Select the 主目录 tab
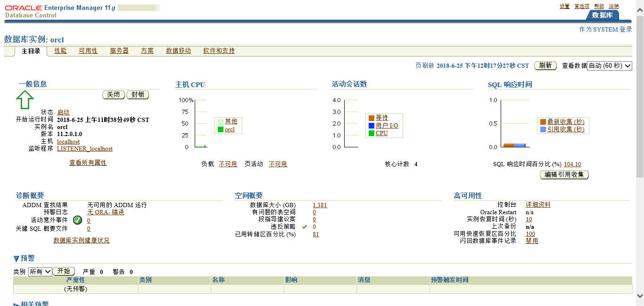The height and width of the screenshot is (306, 644). (31, 51)
